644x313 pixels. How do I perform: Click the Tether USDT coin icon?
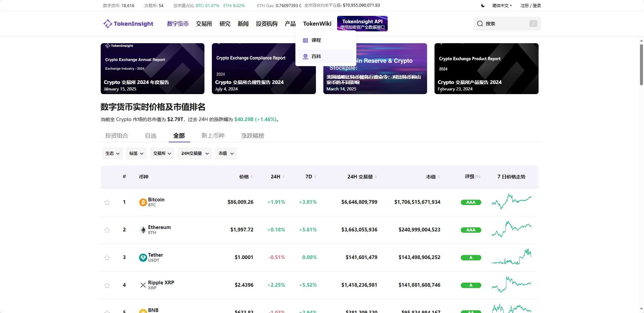pos(143,257)
